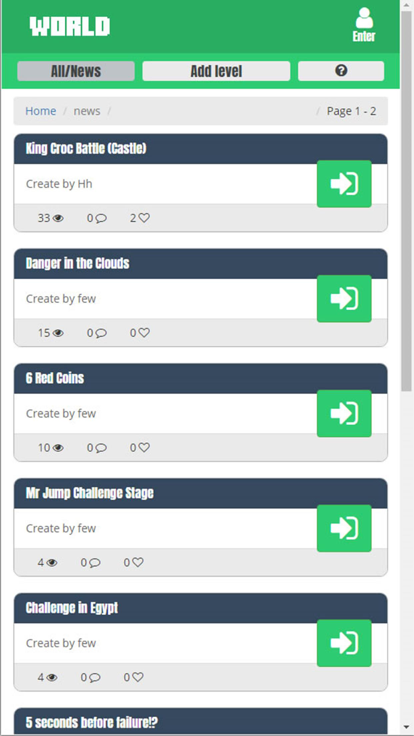Click the vertical scrollbar thumb
Viewport: 414px width, 736px height.
pyautogui.click(x=406, y=201)
